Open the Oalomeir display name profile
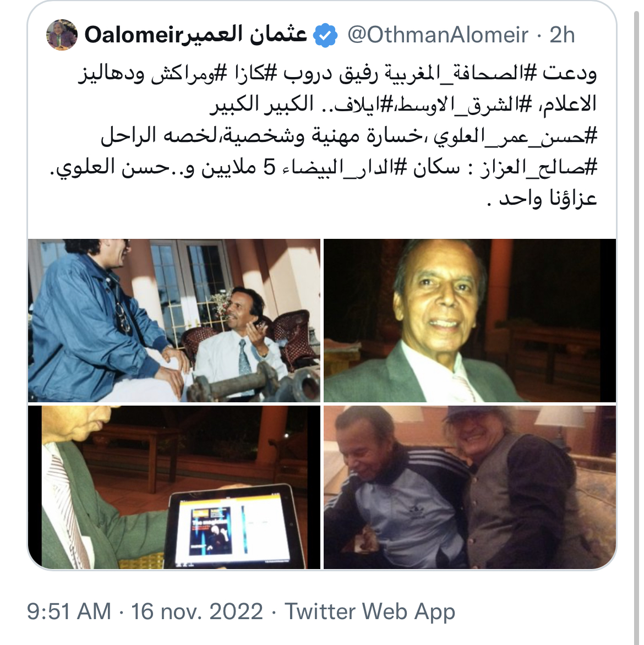Viewport: 644px width, 645px height. pyautogui.click(x=195, y=35)
